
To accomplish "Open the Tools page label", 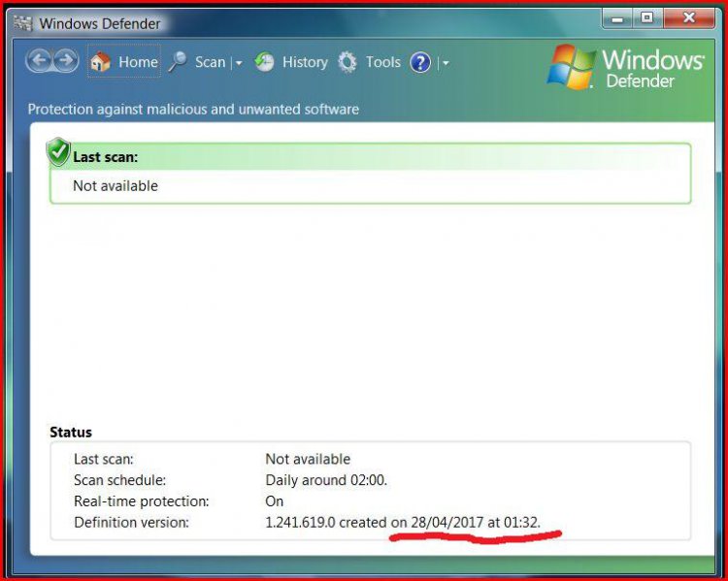I will (x=383, y=62).
